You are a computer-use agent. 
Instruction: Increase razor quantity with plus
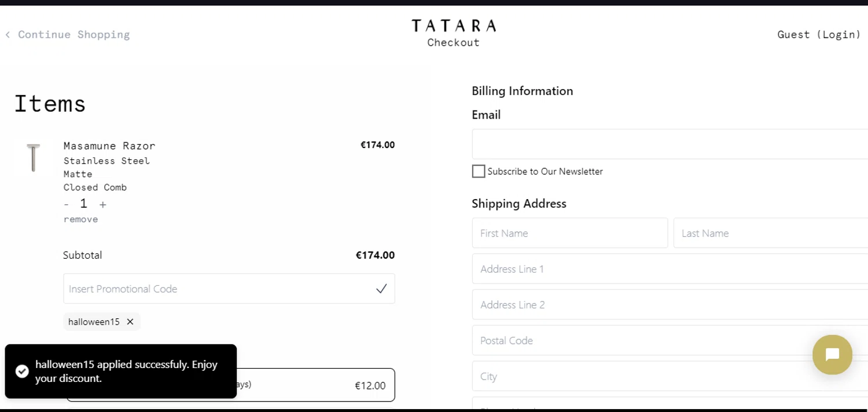103,204
